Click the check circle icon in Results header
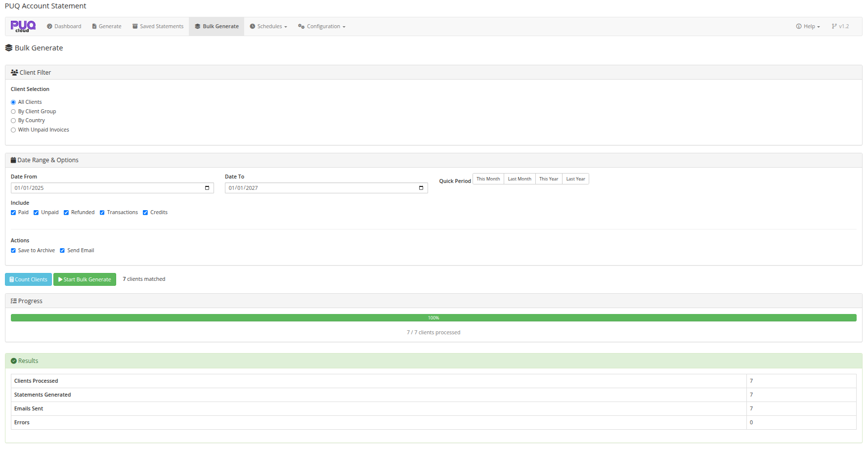The width and height of the screenshot is (868, 449). (x=14, y=361)
